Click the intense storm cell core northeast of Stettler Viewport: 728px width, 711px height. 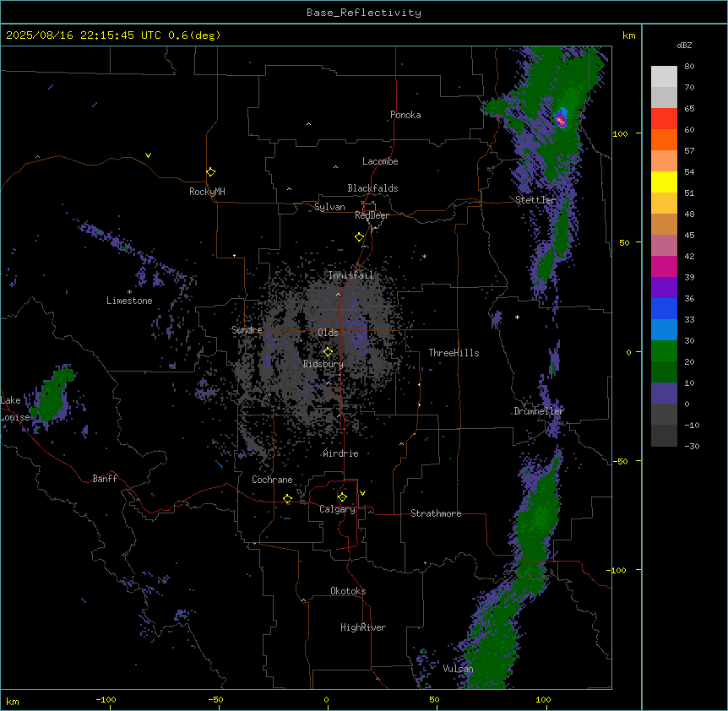point(561,120)
